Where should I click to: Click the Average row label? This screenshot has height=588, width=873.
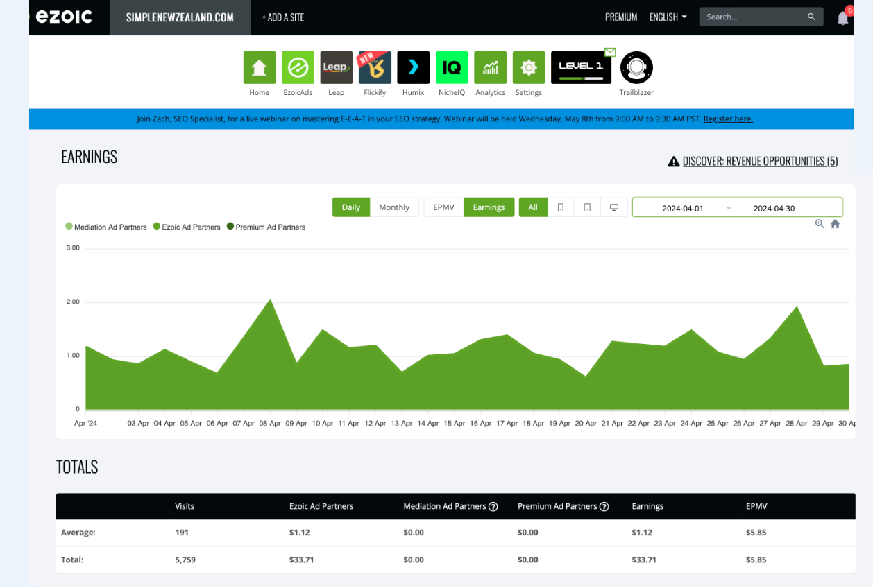(78, 533)
